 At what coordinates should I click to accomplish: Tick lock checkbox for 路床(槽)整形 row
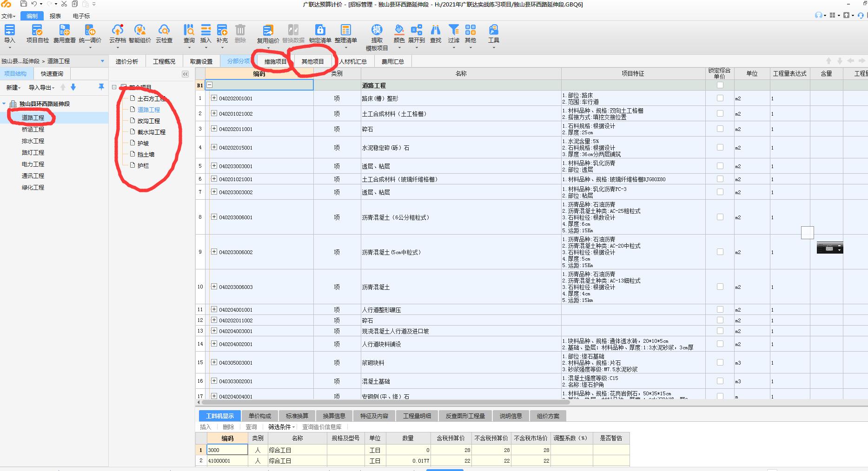coord(720,98)
